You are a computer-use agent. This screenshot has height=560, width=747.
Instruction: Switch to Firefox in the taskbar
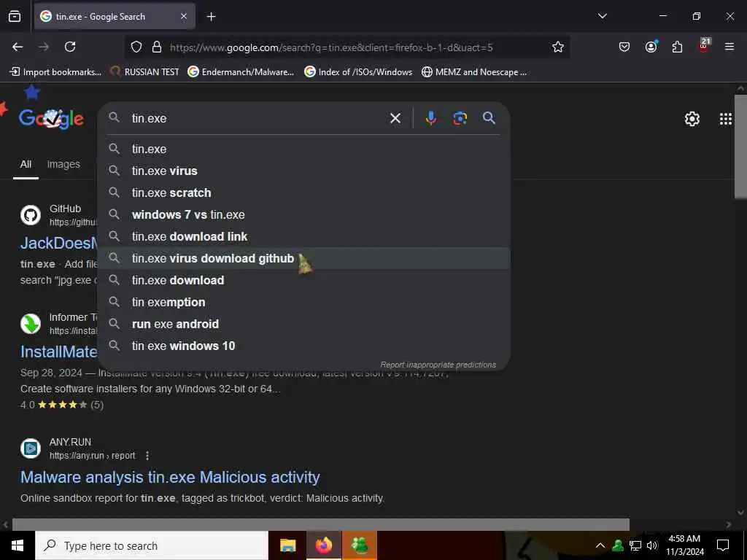(x=323, y=545)
